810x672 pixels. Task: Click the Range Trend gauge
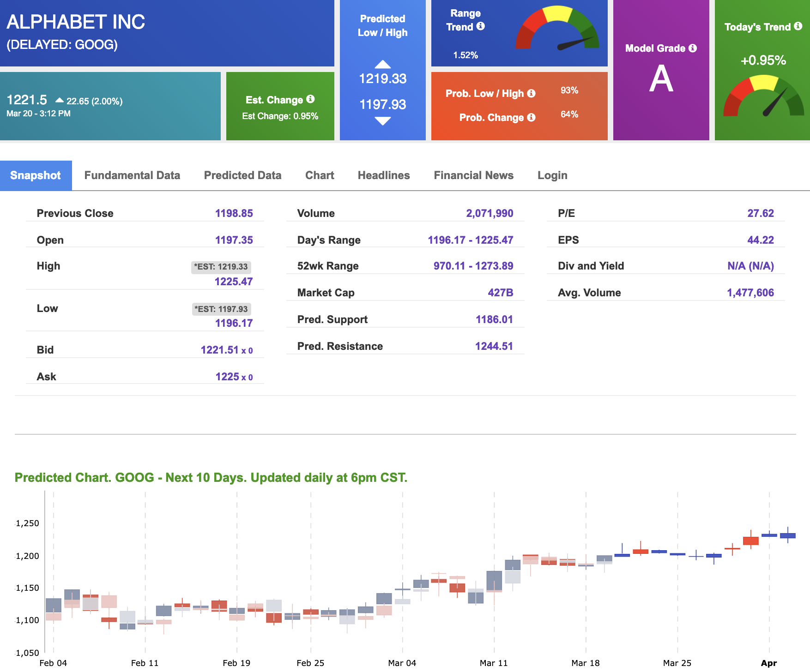[557, 28]
